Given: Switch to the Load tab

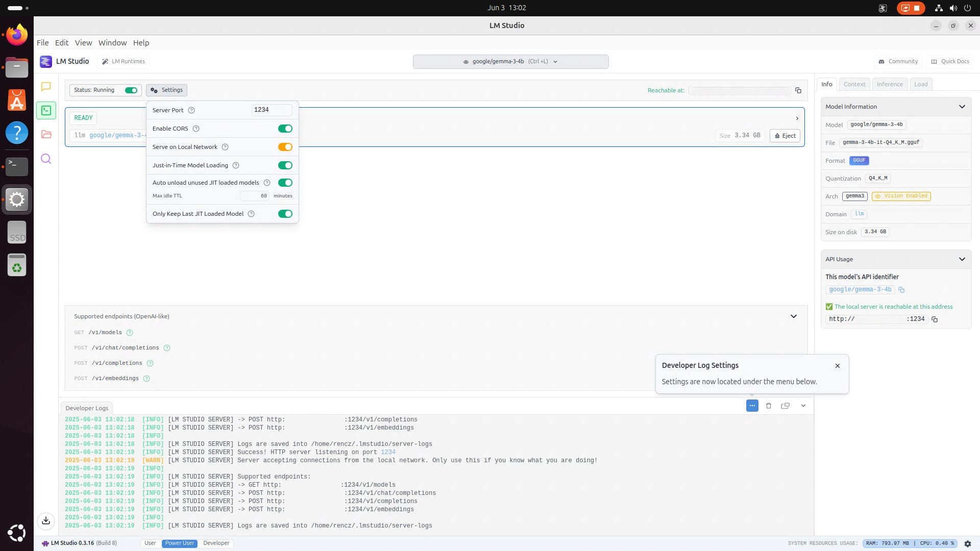Looking at the screenshot, I should (x=921, y=84).
